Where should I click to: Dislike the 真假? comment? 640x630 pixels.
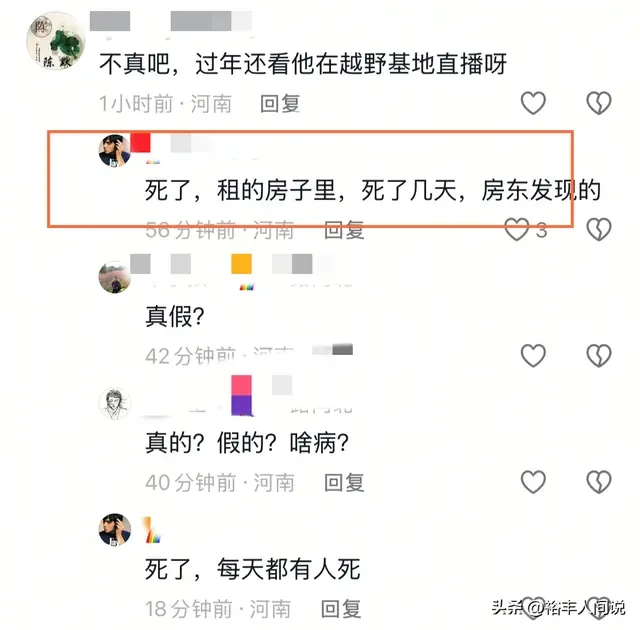coord(599,355)
